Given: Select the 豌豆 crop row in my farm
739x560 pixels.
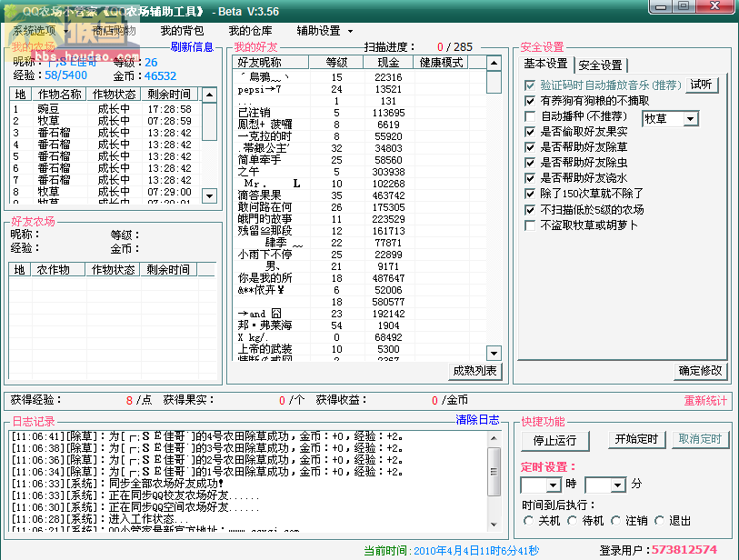Looking at the screenshot, I should tap(106, 109).
